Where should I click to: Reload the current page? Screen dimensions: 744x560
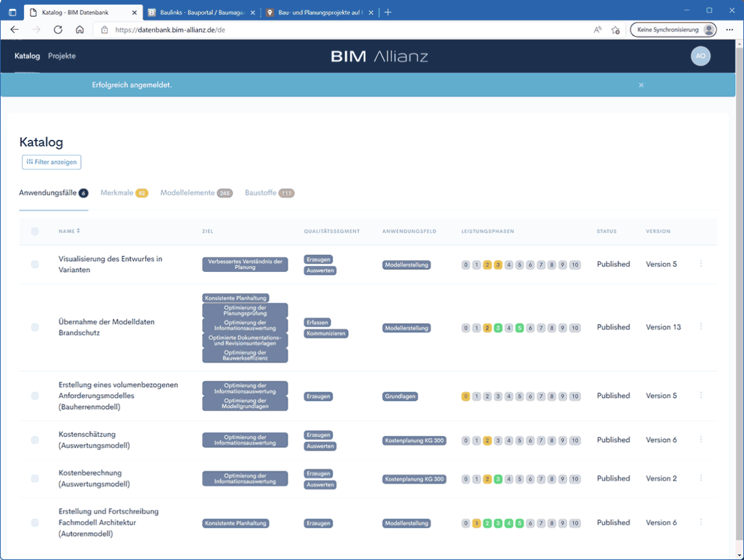pos(58,29)
